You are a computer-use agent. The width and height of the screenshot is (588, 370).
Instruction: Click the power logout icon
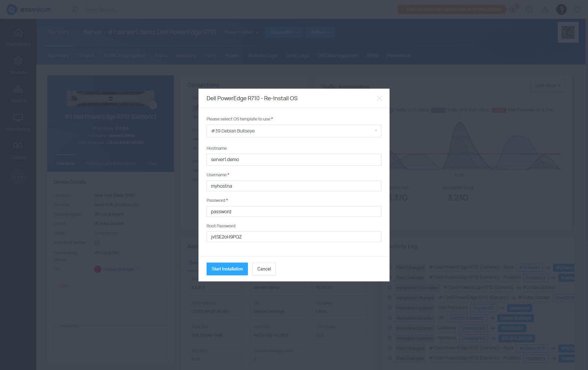[577, 9]
